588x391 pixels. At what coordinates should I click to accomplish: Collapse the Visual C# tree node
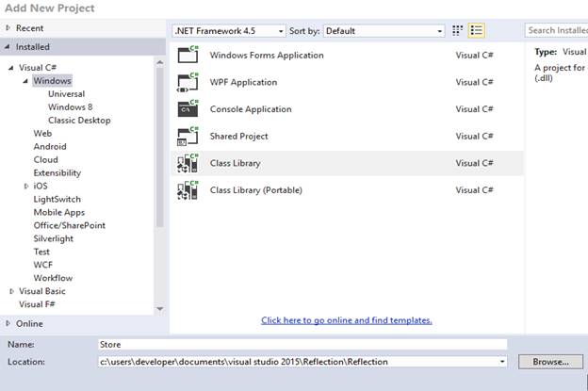coord(11,68)
